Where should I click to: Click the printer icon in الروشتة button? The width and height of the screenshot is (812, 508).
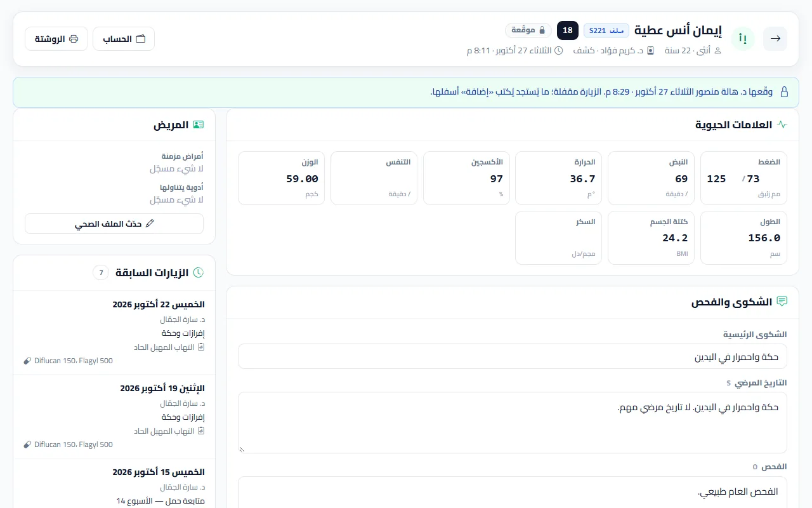[74, 39]
